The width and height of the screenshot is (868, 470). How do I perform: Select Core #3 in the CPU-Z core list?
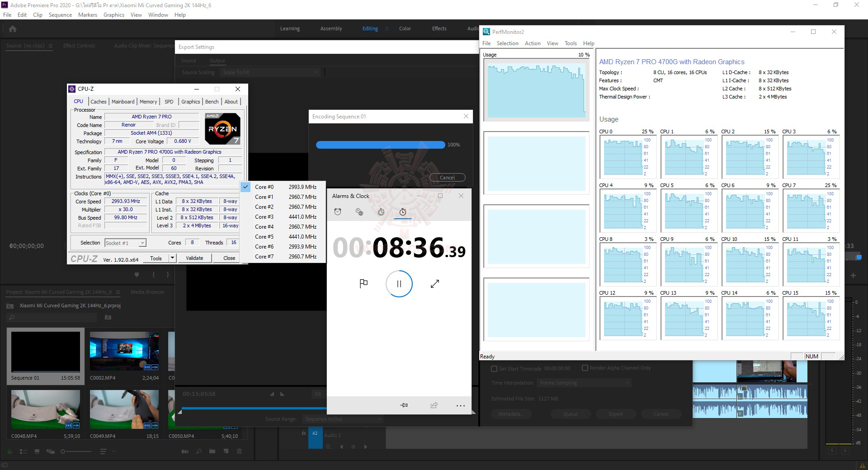(x=283, y=217)
